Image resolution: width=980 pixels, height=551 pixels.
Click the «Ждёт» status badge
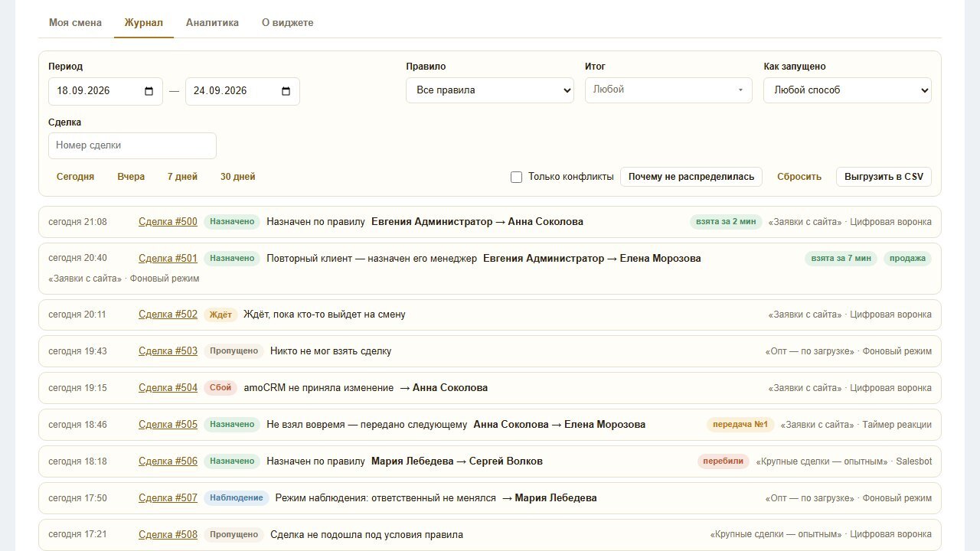[220, 315]
